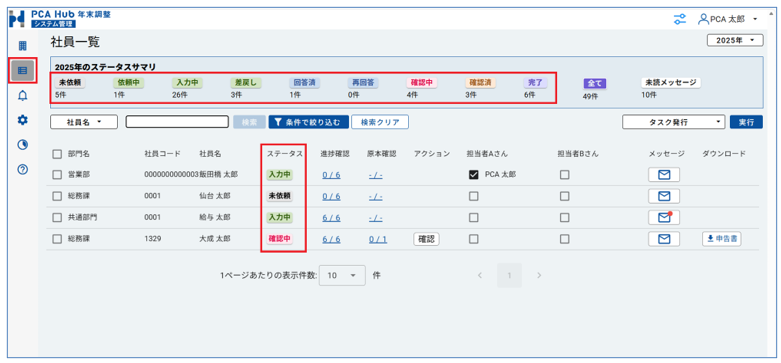Filter by 入力中 status summary badge
The image size is (781, 363).
[187, 83]
